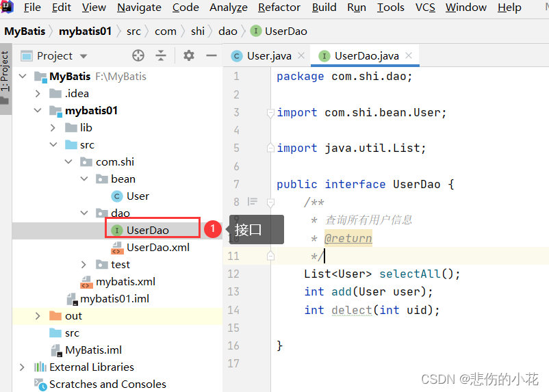Click render doc comment icon at line 8
549x392 pixels.
point(253,202)
